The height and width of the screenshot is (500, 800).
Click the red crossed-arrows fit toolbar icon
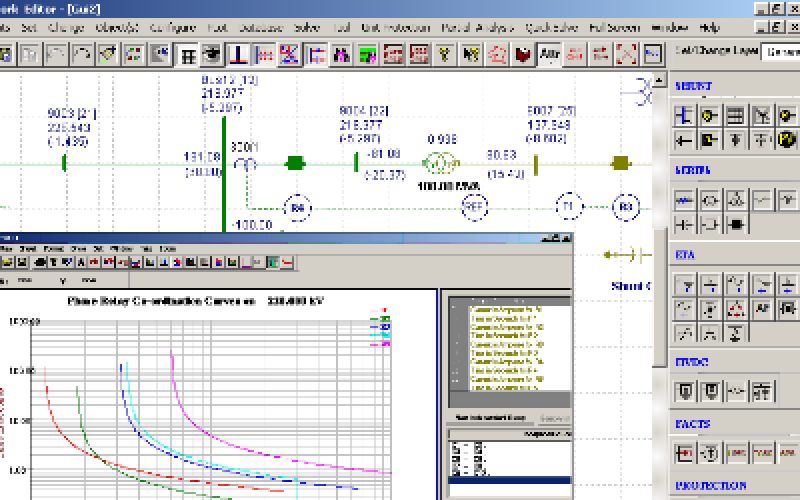(x=627, y=55)
